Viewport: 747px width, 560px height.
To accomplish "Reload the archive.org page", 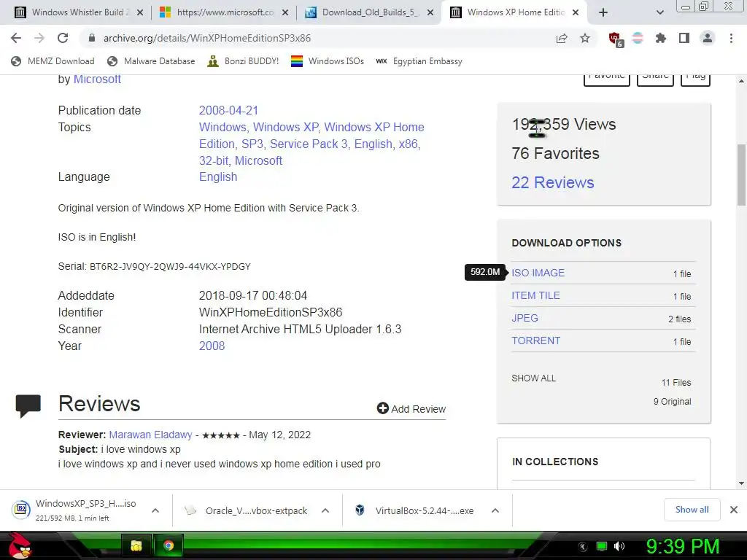I will pyautogui.click(x=63, y=38).
